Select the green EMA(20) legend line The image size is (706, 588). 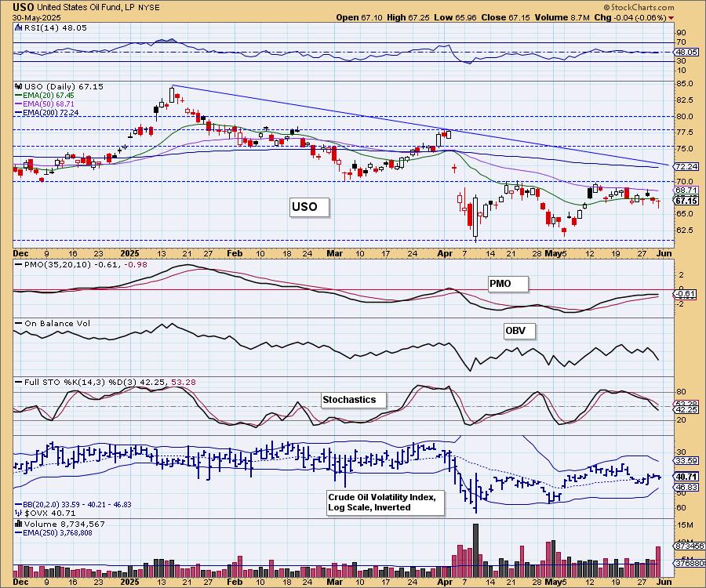[19, 96]
